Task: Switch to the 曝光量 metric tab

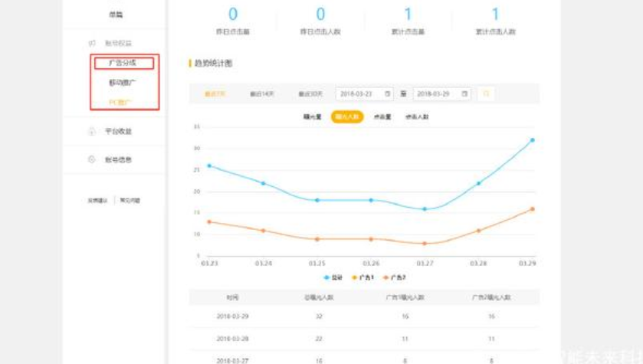Action: click(313, 117)
